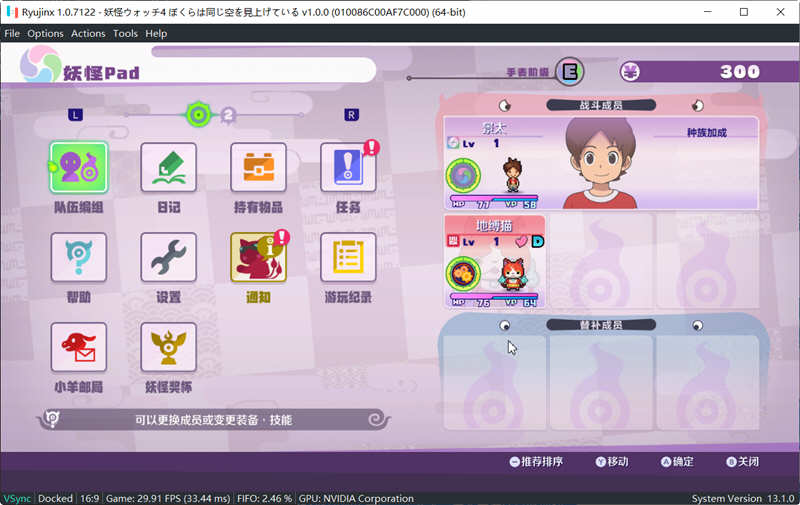Open the 通知 notification icon
800x505 pixels.
click(x=258, y=257)
